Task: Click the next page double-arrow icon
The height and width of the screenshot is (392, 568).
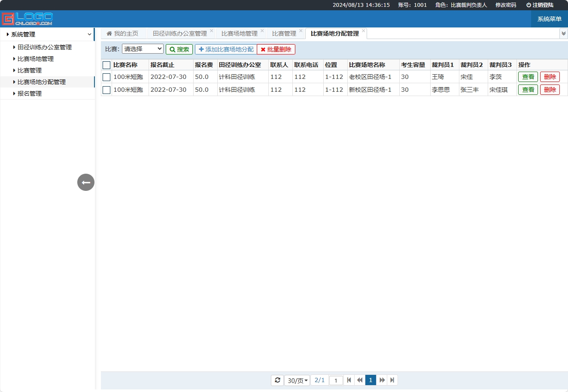Action: [x=382, y=380]
